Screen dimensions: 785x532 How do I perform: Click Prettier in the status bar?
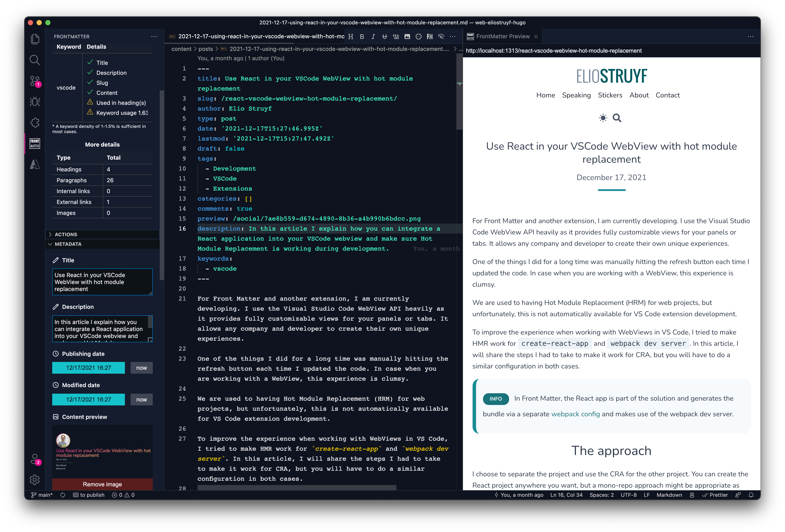pos(715,495)
